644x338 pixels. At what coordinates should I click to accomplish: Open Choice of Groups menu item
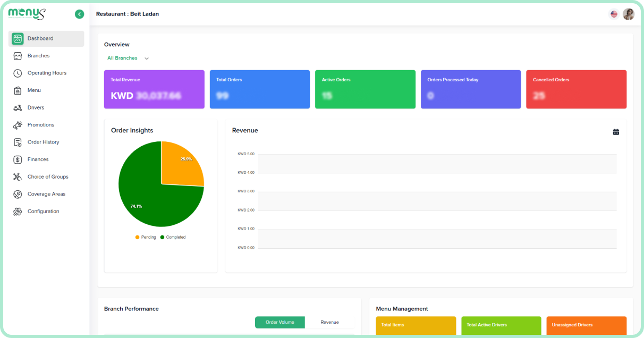(48, 177)
